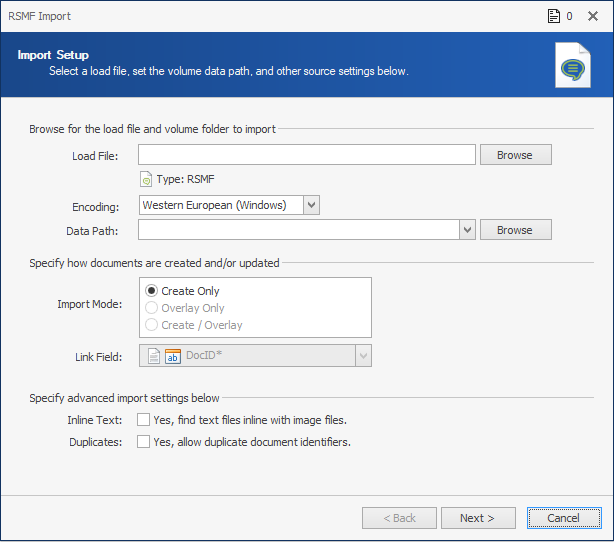The image size is (614, 542).
Task: Select the Create Only import mode
Action: coord(153,291)
